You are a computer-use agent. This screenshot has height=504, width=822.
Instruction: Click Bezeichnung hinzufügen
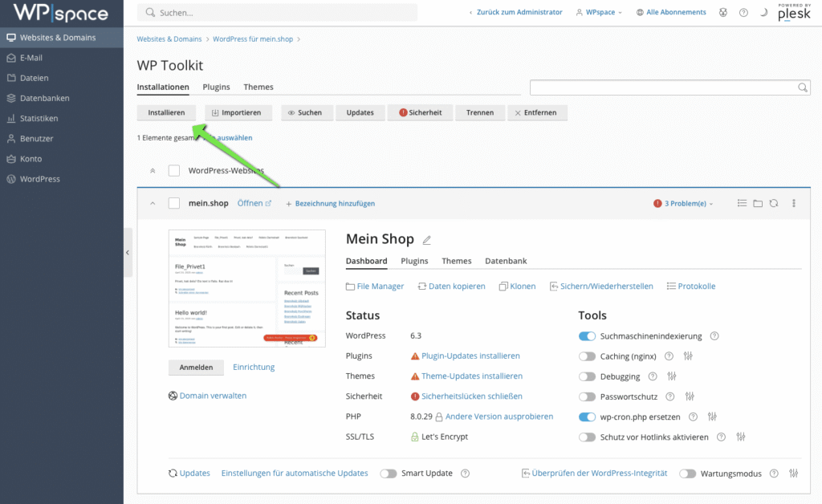pos(330,203)
